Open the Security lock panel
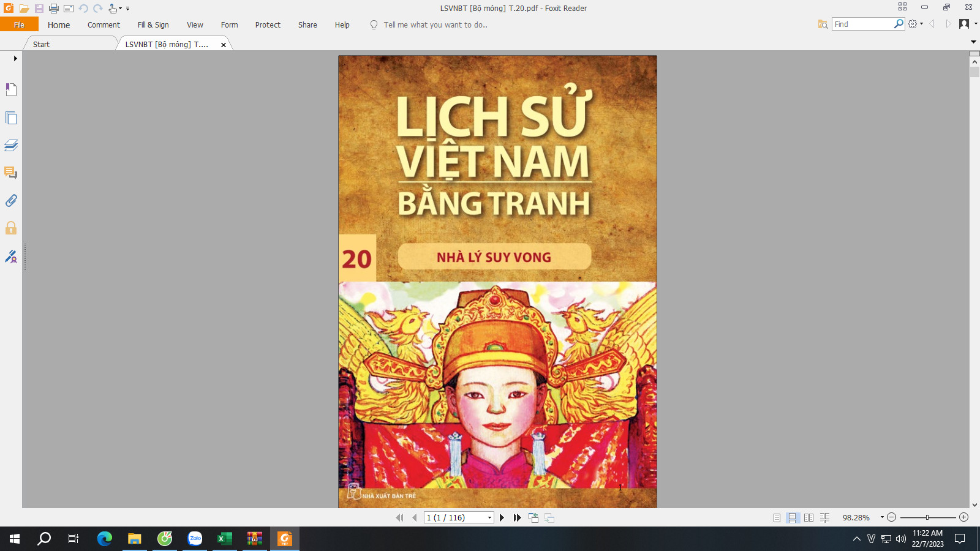 [x=11, y=228]
